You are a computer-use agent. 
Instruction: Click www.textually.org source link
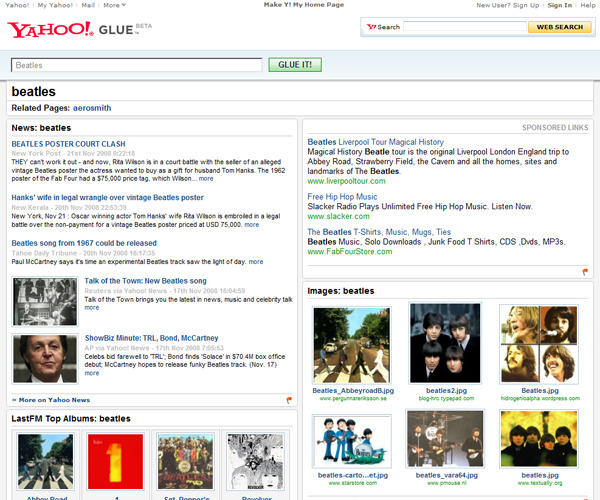(x=540, y=483)
